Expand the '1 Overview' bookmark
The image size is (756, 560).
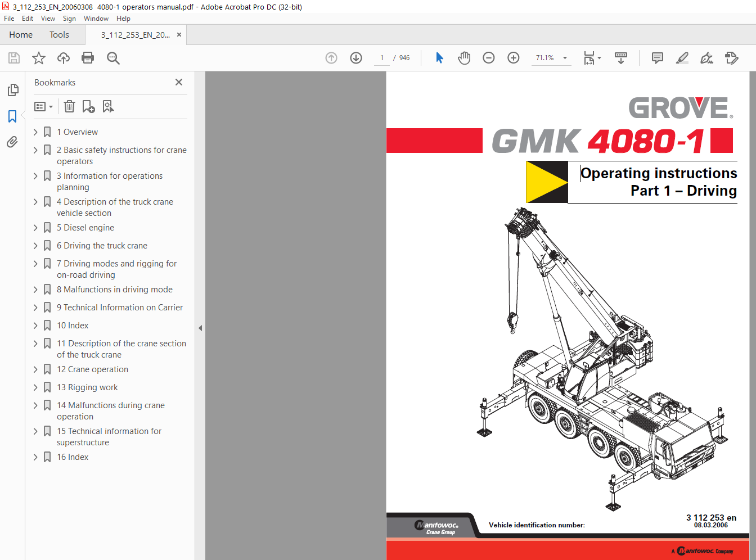pos(35,132)
